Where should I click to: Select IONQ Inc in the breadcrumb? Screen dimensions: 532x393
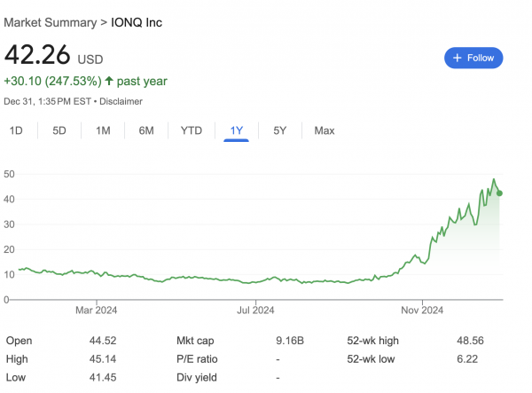(x=137, y=21)
